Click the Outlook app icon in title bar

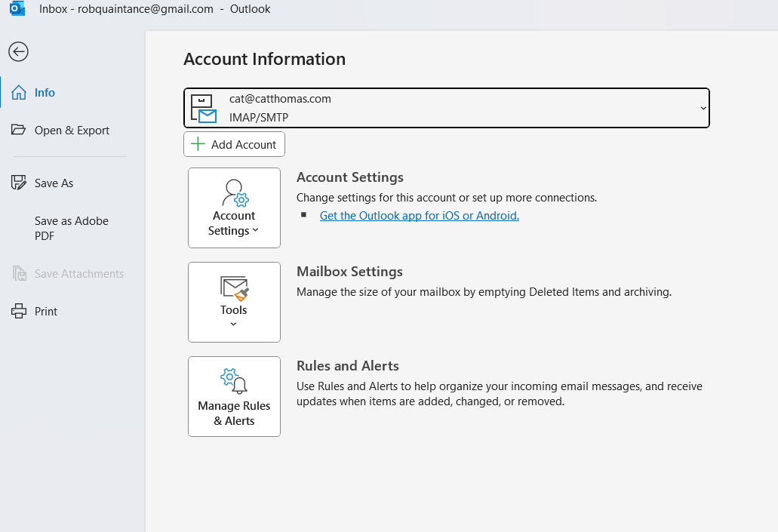click(17, 8)
